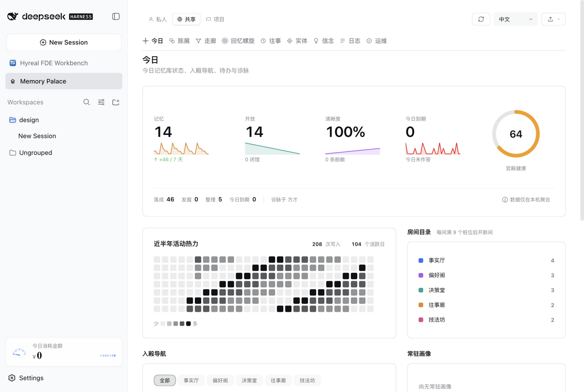
Task: Switch to the 运维 tab
Action: tap(376, 41)
